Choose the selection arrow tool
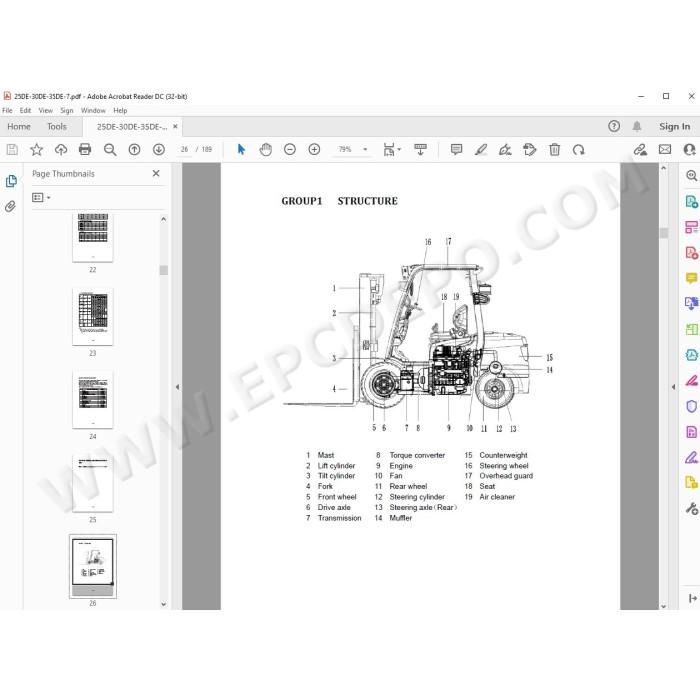This screenshot has width=700, height=700. pos(241,150)
